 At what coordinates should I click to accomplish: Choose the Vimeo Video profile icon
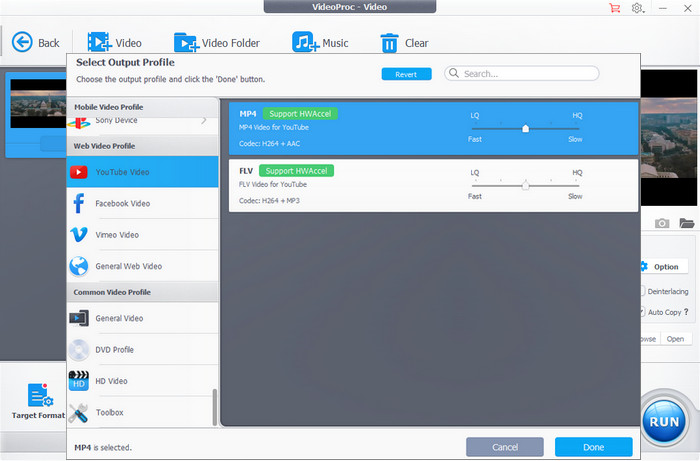tap(79, 234)
